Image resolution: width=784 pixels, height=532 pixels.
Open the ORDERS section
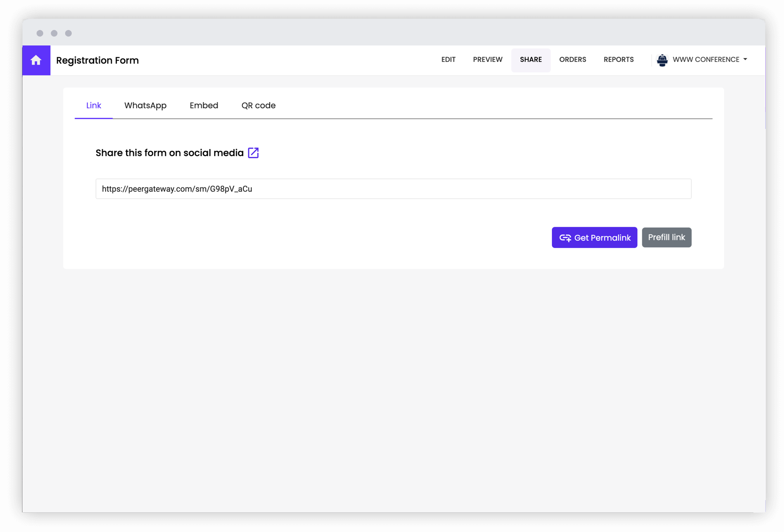coord(573,60)
